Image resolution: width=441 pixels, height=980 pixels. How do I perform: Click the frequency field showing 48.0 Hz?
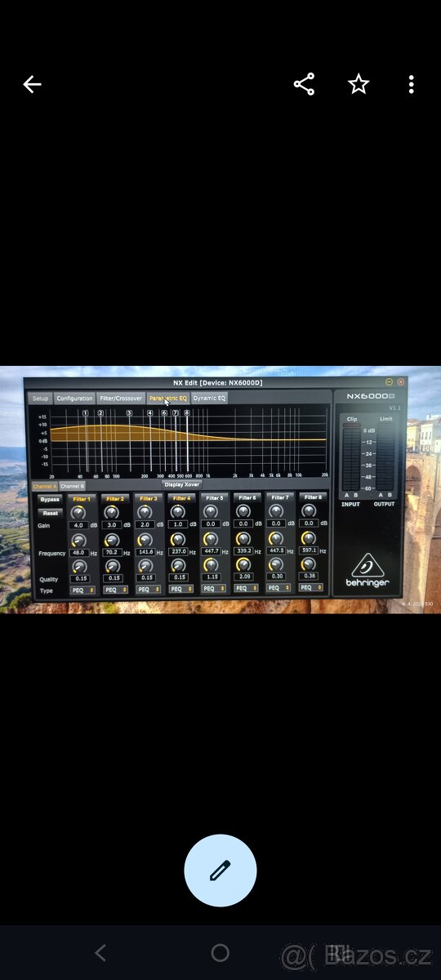click(x=79, y=553)
